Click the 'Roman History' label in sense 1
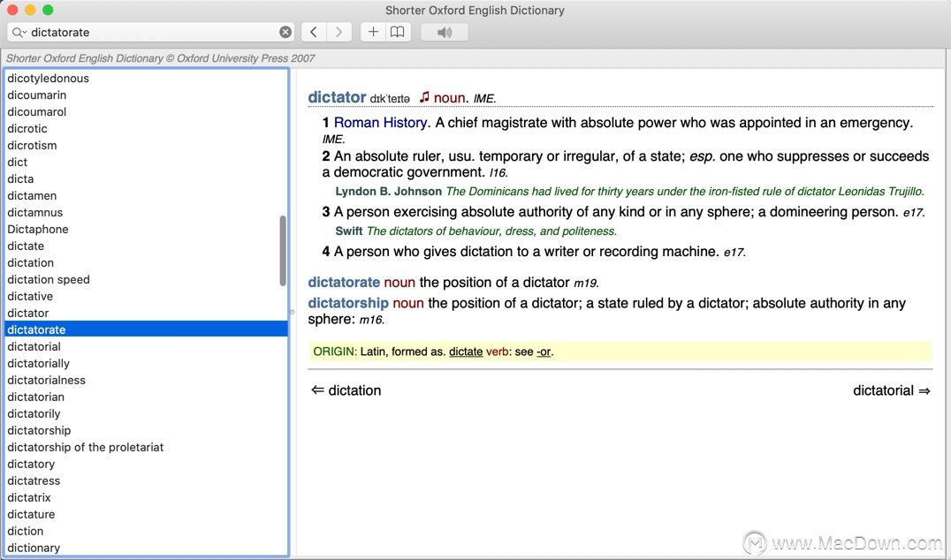The image size is (951, 560). click(380, 123)
